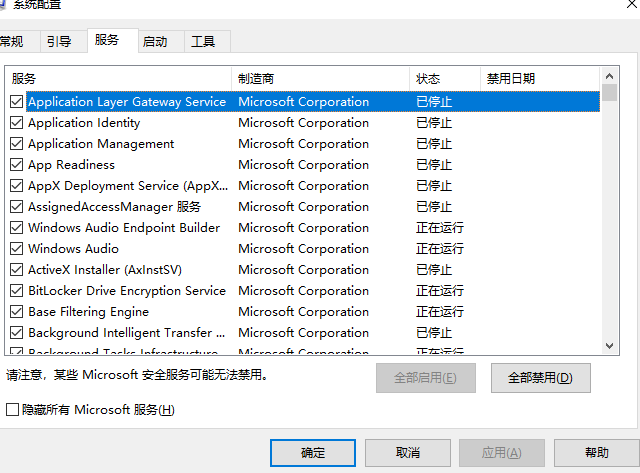Select the App Readiness service name

pyautogui.click(x=71, y=164)
